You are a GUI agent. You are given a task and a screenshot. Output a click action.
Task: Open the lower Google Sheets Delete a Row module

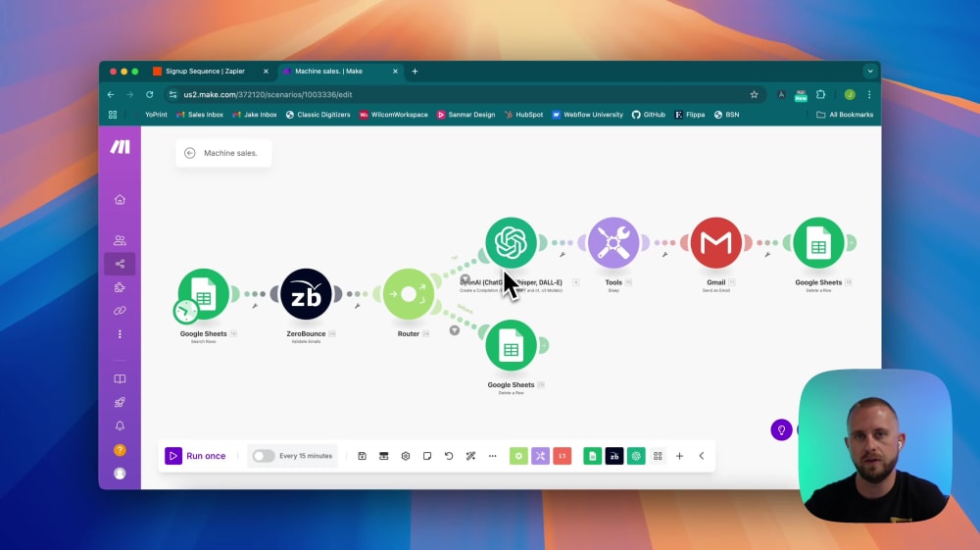click(512, 345)
